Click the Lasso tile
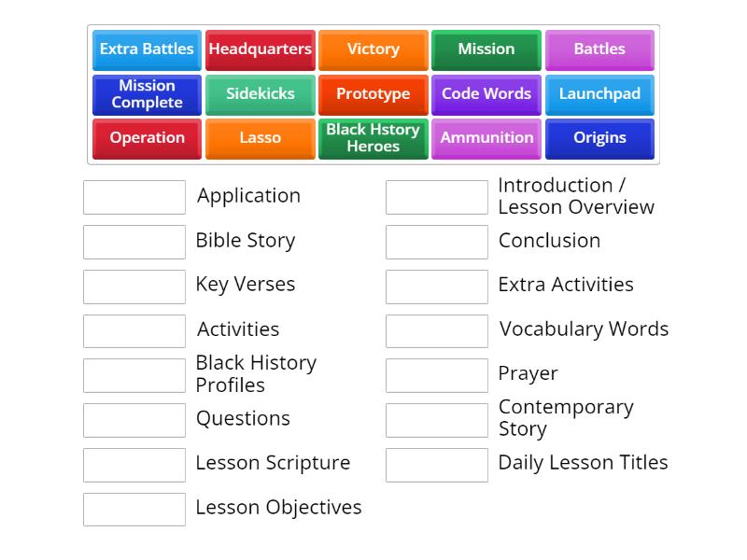 (x=260, y=138)
